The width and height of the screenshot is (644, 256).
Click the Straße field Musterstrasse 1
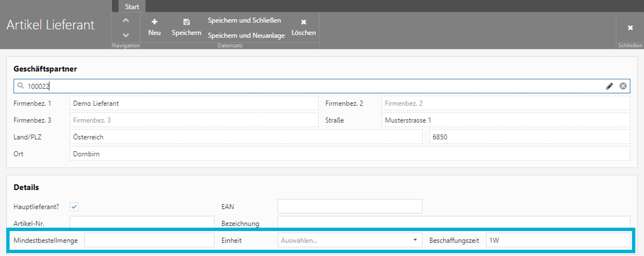click(506, 120)
